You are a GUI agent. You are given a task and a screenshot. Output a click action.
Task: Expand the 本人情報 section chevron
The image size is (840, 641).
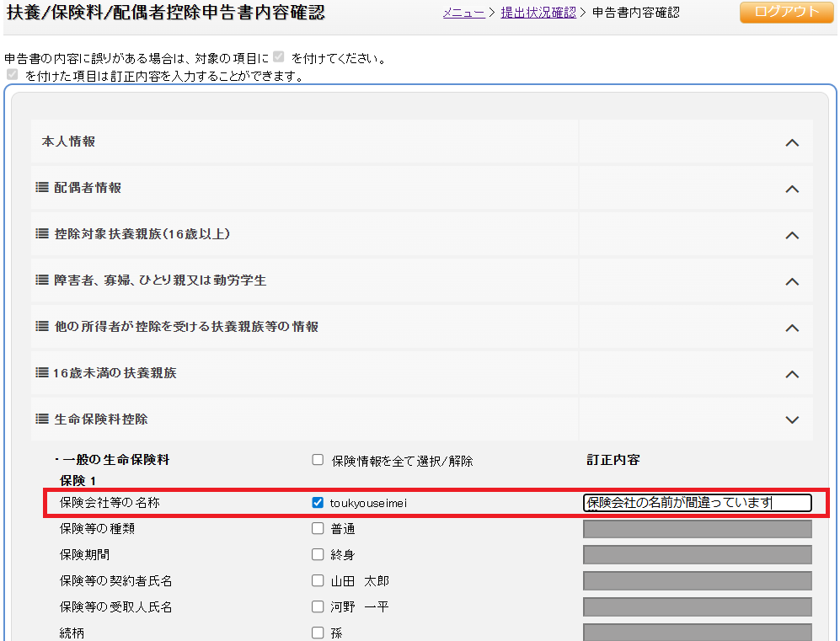coord(791,142)
